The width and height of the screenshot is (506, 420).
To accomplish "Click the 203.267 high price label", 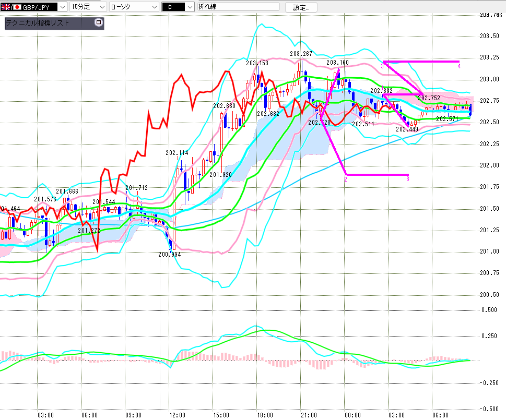I will coord(301,54).
